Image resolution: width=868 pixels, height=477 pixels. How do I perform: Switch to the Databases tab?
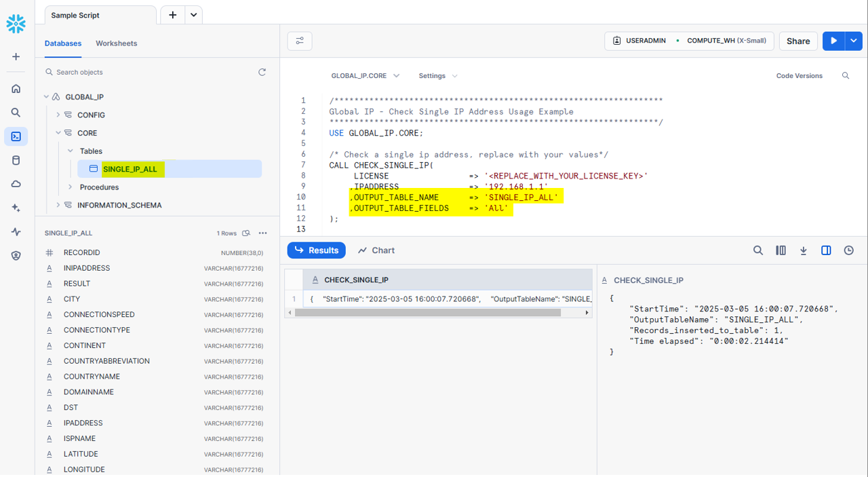pyautogui.click(x=63, y=43)
